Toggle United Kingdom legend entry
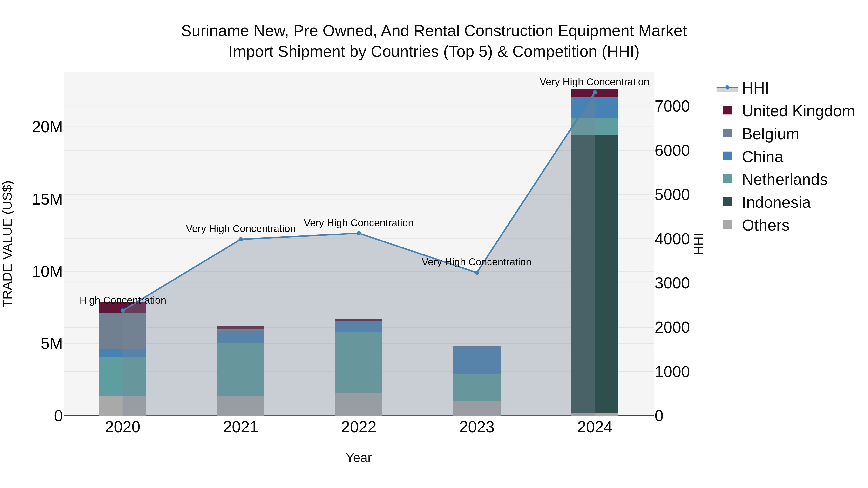 pos(788,111)
